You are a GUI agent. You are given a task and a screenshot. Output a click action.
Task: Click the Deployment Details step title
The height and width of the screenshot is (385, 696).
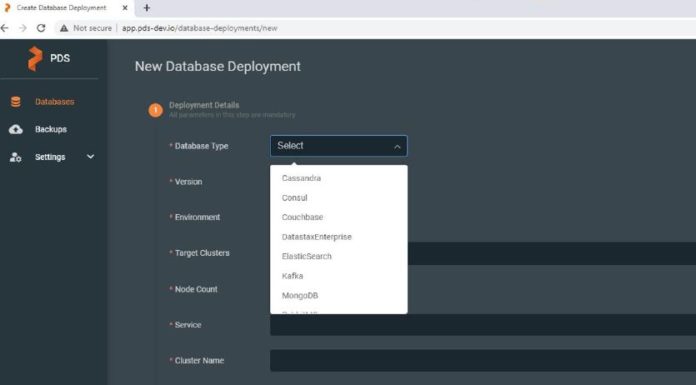pyautogui.click(x=204, y=105)
